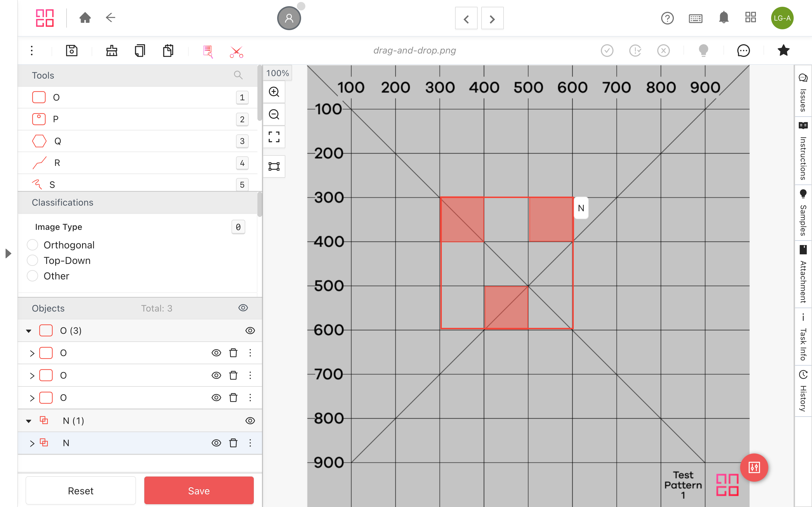Select the Orthogonal radio button

tap(32, 245)
